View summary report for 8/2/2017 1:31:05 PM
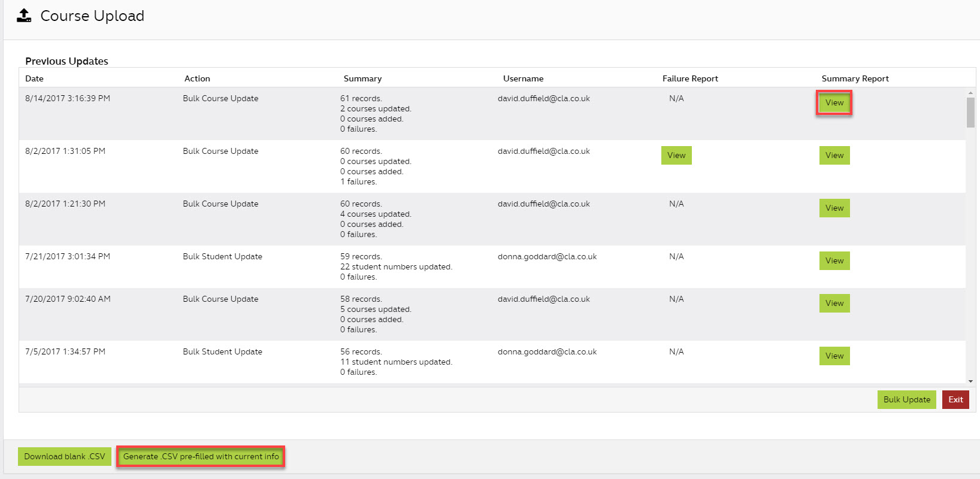 tap(834, 156)
